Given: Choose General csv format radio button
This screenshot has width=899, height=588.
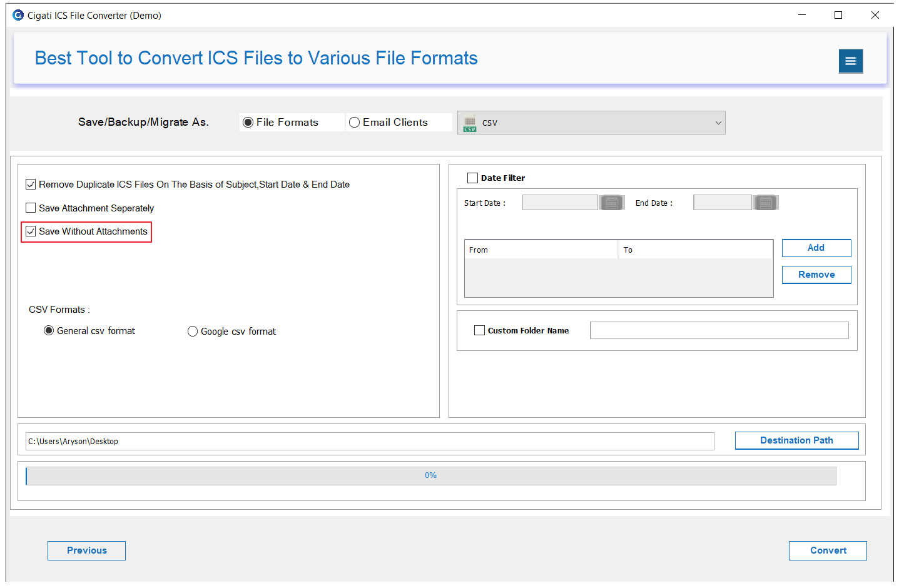Looking at the screenshot, I should coord(49,331).
